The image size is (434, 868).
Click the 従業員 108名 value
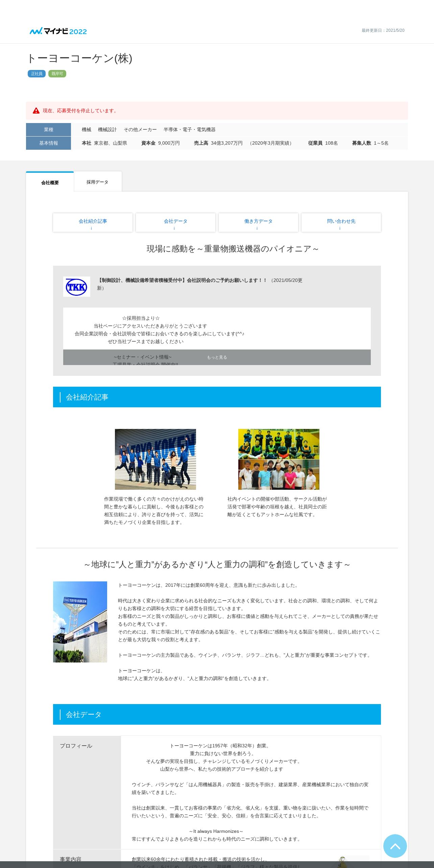[323, 143]
